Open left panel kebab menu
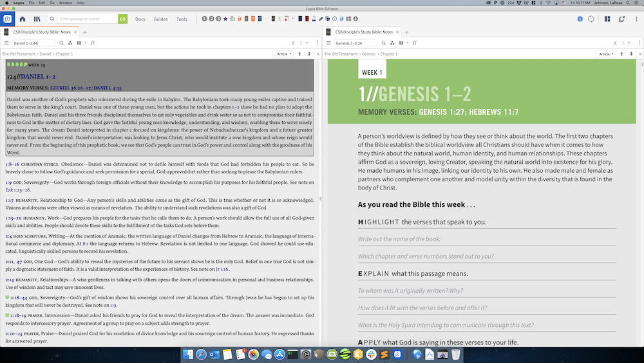The width and height of the screenshot is (644, 363). coord(317,43)
